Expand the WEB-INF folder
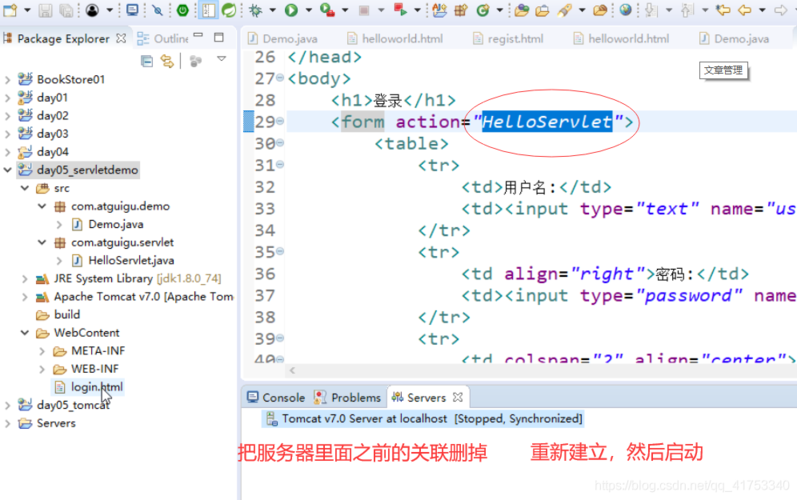The width and height of the screenshot is (797, 500). [x=42, y=369]
